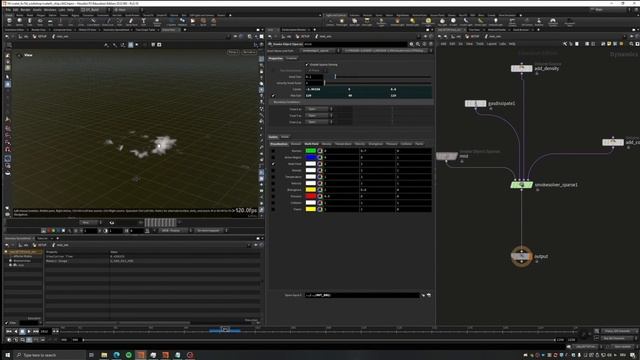Screen dimensions: 640x360
Task: Open the middle Boundary Conditions dropdown
Action: pos(319,116)
